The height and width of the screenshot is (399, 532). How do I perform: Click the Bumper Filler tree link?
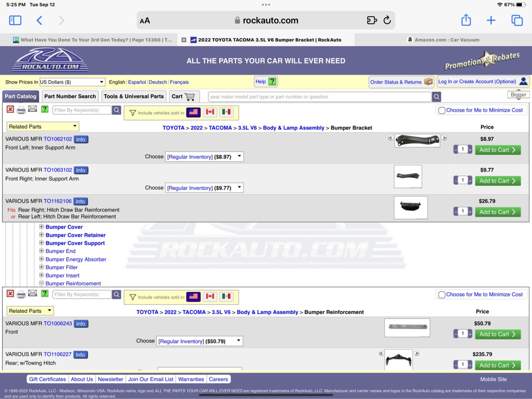(x=62, y=267)
